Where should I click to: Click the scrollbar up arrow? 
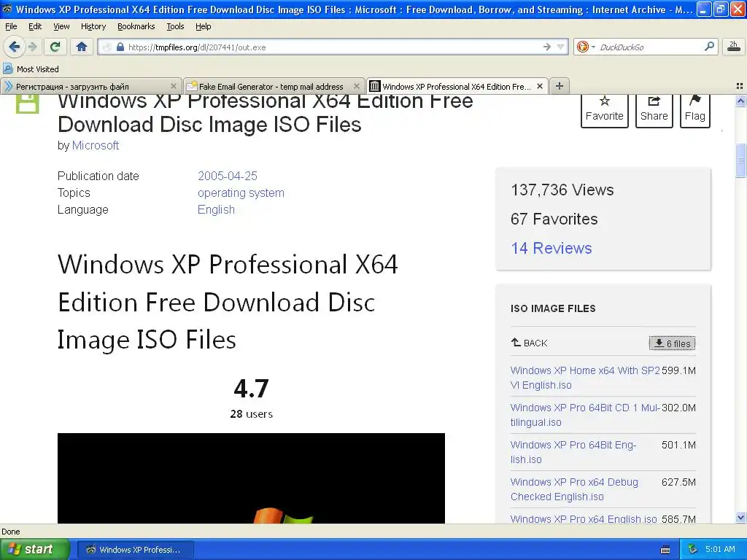[x=740, y=101]
